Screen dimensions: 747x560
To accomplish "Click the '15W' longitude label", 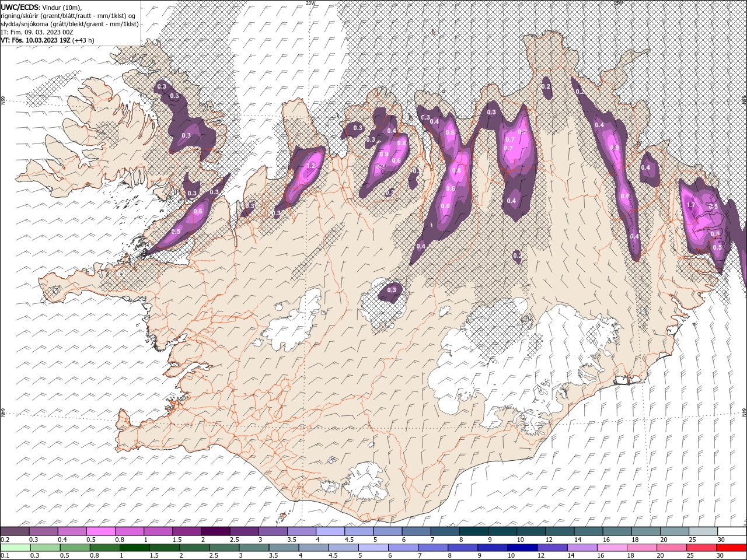I will tap(618, 3).
